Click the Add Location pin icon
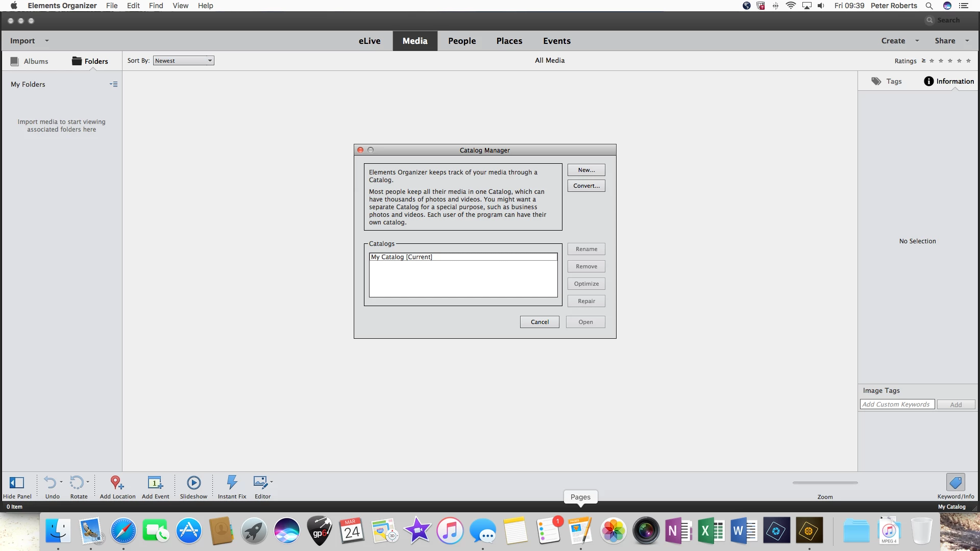The image size is (980, 551). point(117,483)
